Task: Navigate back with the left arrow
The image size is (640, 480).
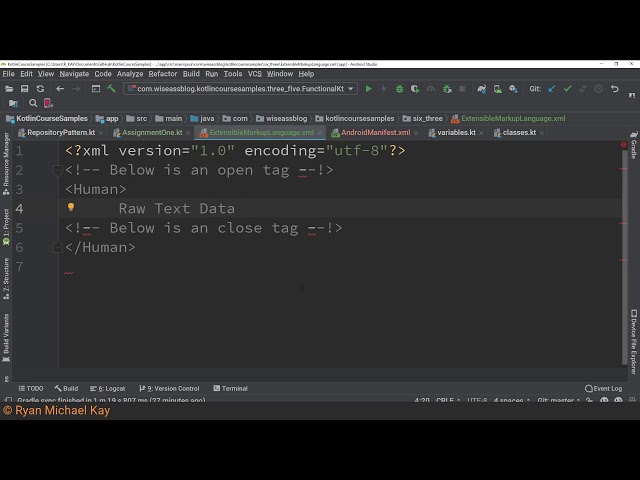Action: point(60,89)
